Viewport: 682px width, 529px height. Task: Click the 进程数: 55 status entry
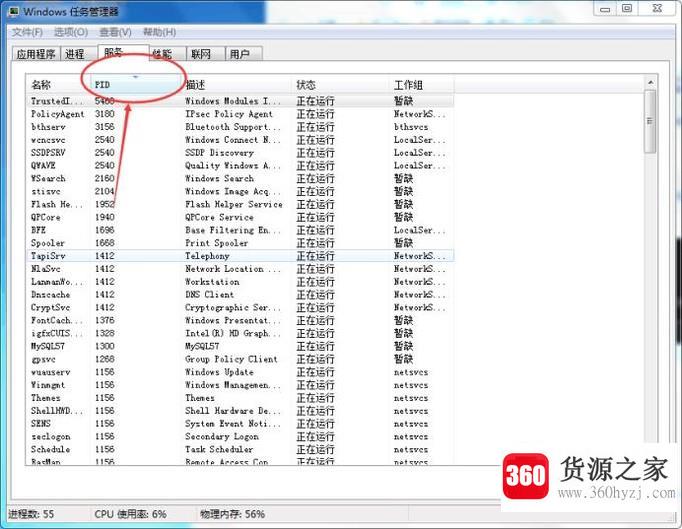pyautogui.click(x=31, y=514)
